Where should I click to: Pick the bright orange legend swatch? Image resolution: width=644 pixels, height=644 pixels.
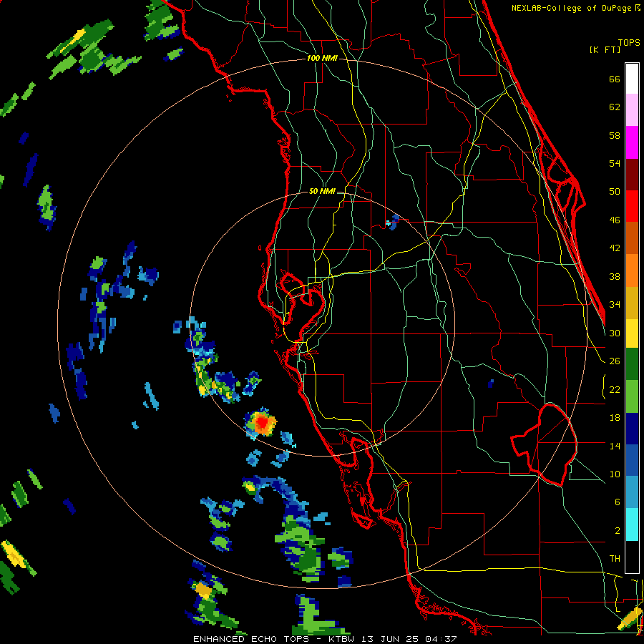[x=632, y=270]
